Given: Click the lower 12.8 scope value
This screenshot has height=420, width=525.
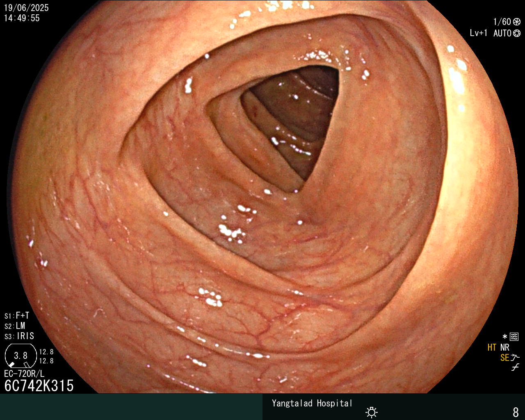Looking at the screenshot, I should click(46, 361).
